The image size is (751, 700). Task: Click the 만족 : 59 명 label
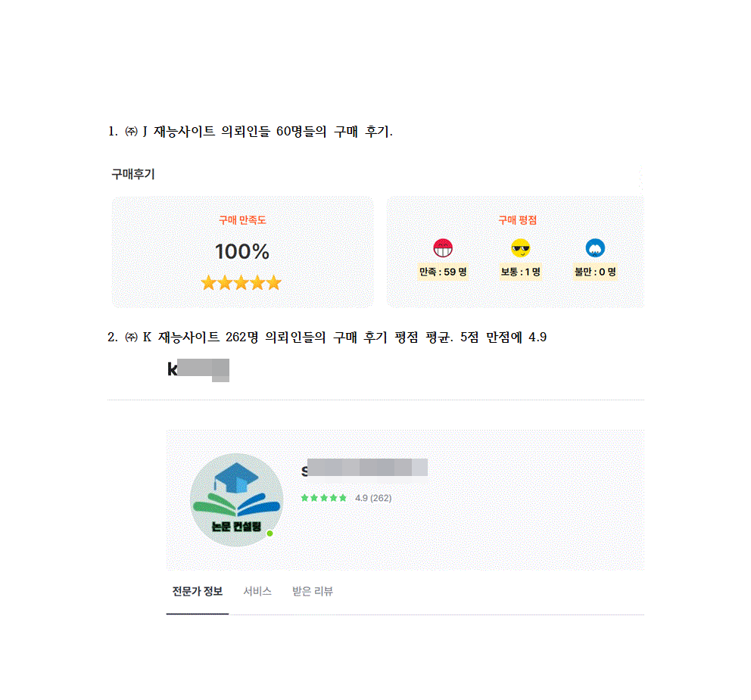tap(443, 272)
